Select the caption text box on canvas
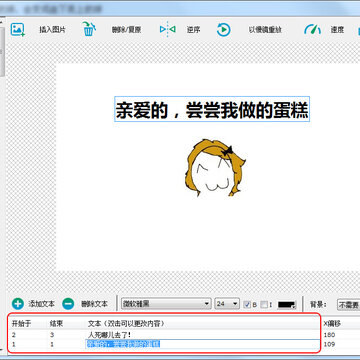The width and height of the screenshot is (360, 360). 212,109
